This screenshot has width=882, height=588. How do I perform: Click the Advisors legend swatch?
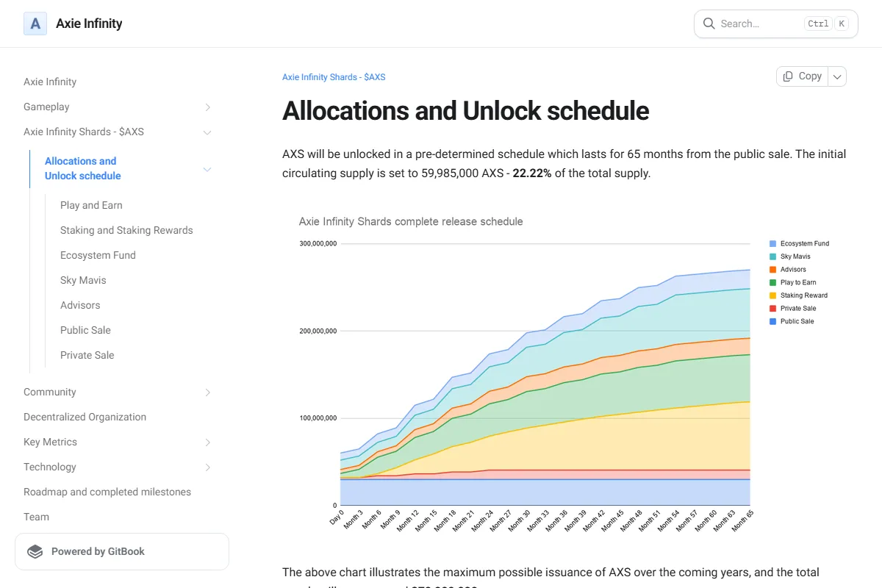[x=772, y=270]
